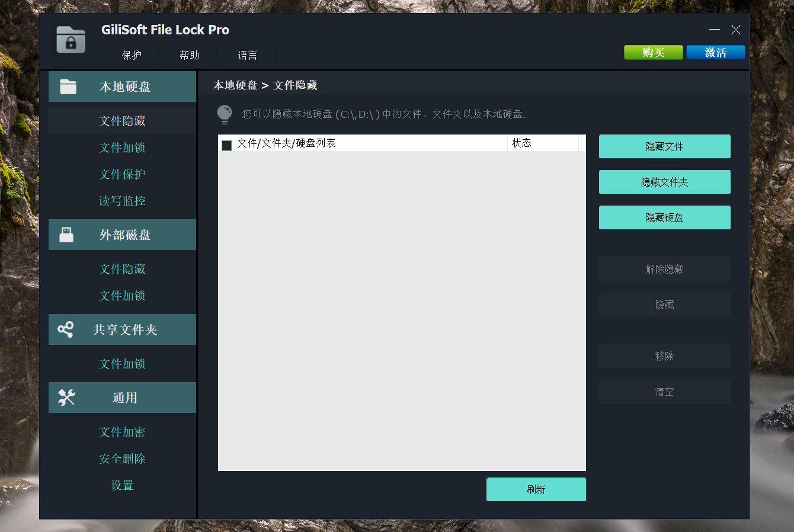Click the 隐藏文件 button
The image size is (794, 532).
[x=665, y=146]
